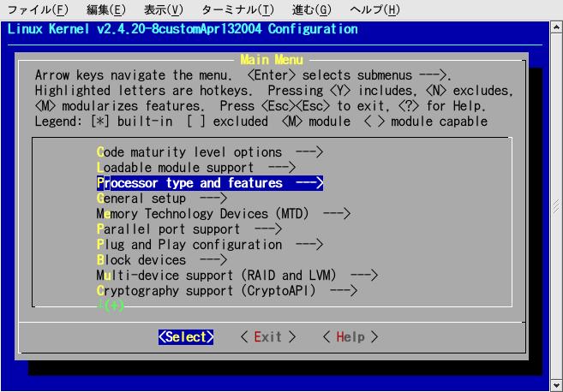Select Block devices entry

(162, 260)
